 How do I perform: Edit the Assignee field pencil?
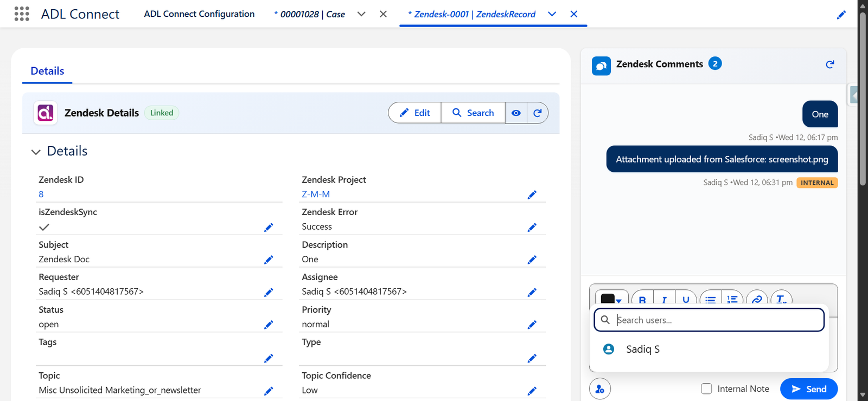[x=532, y=292]
